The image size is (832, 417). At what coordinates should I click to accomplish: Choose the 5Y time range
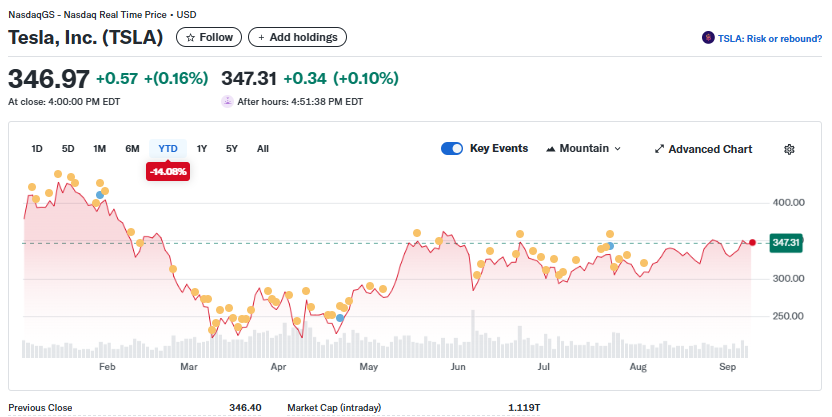232,149
